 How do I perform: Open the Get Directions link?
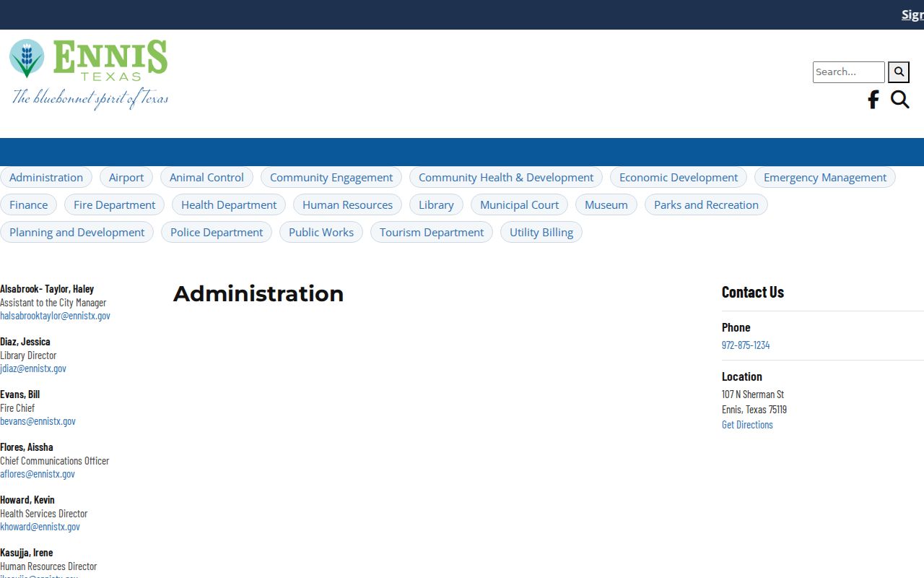747,425
